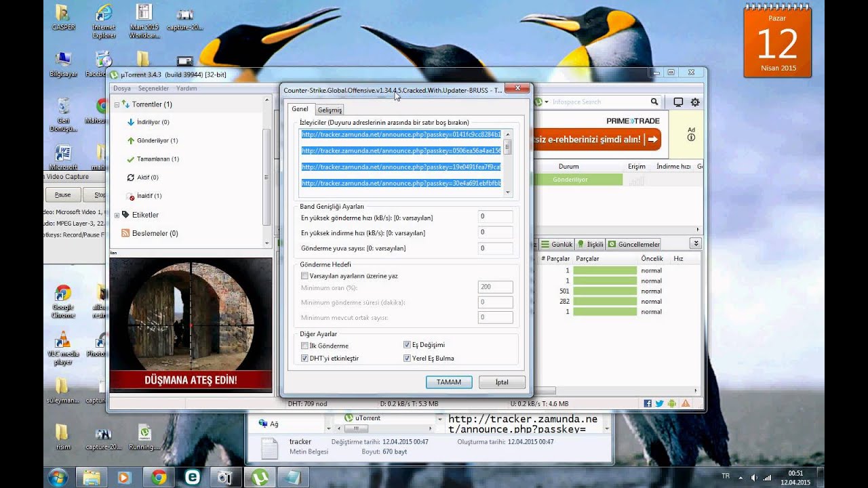Viewport: 868px width, 488px height.
Task: Click the Pause button in Video Capture
Action: 62,195
